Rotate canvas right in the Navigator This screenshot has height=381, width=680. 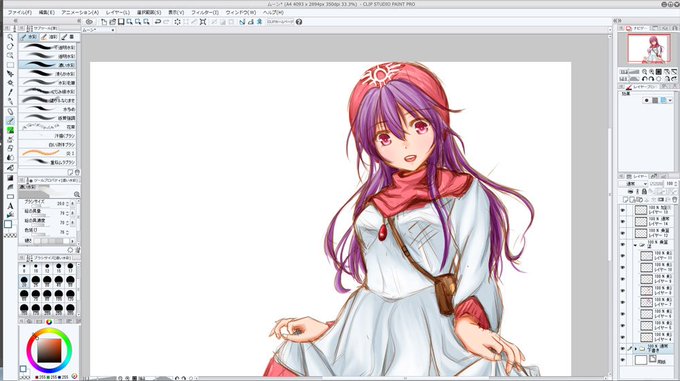pos(651,79)
